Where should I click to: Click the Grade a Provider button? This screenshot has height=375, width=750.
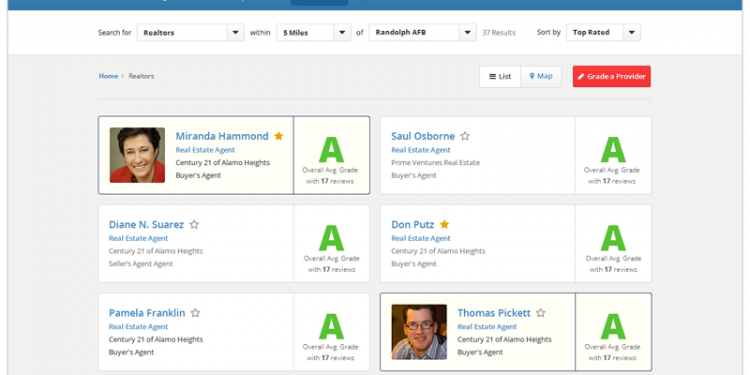[x=612, y=77]
